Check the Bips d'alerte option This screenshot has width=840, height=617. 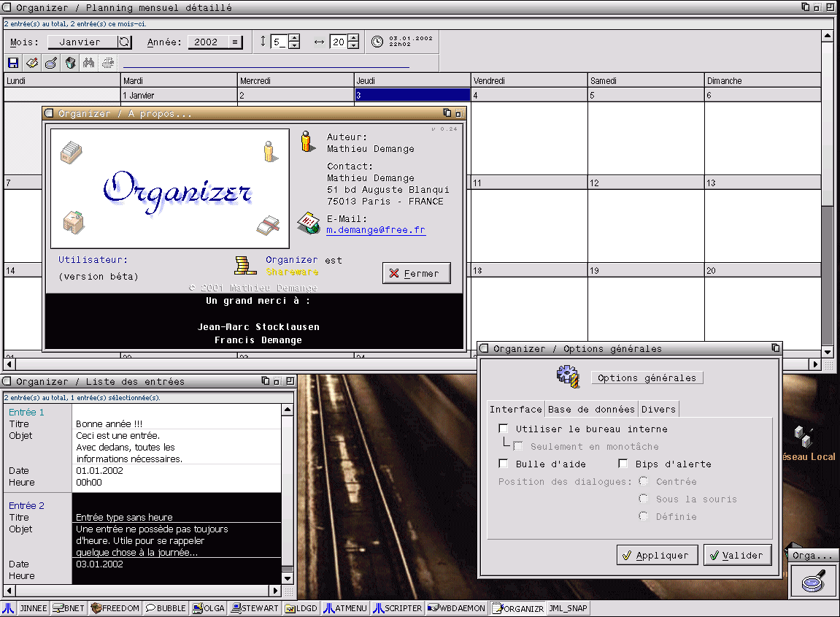click(x=623, y=464)
